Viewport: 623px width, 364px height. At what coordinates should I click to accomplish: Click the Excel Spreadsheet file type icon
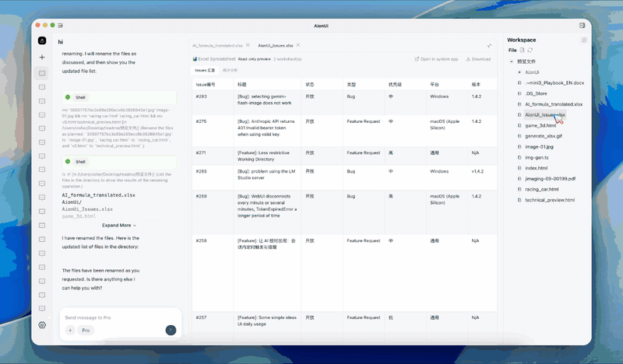[x=195, y=59]
